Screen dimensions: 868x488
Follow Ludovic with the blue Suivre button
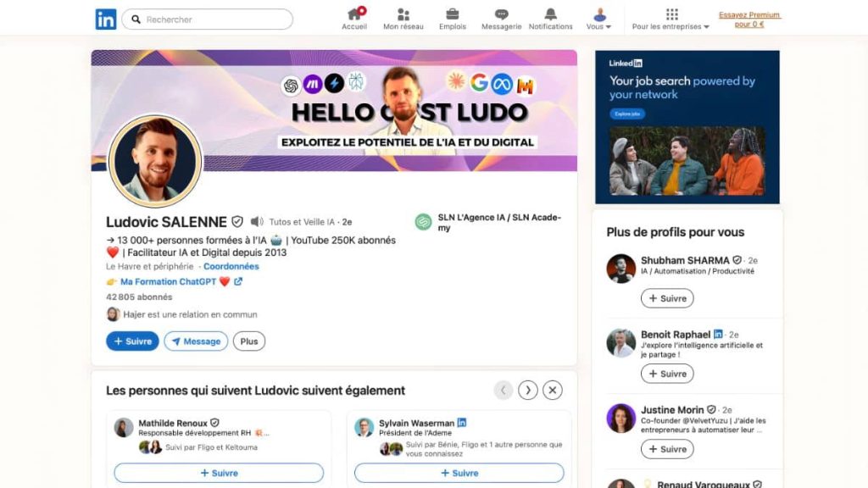pos(132,341)
